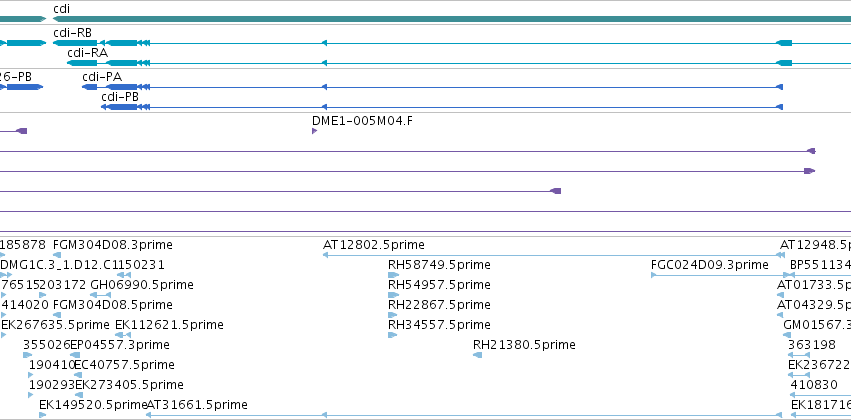The height and width of the screenshot is (420, 851).
Task: Select FGM304D08.5prime EST label
Action: [113, 305]
